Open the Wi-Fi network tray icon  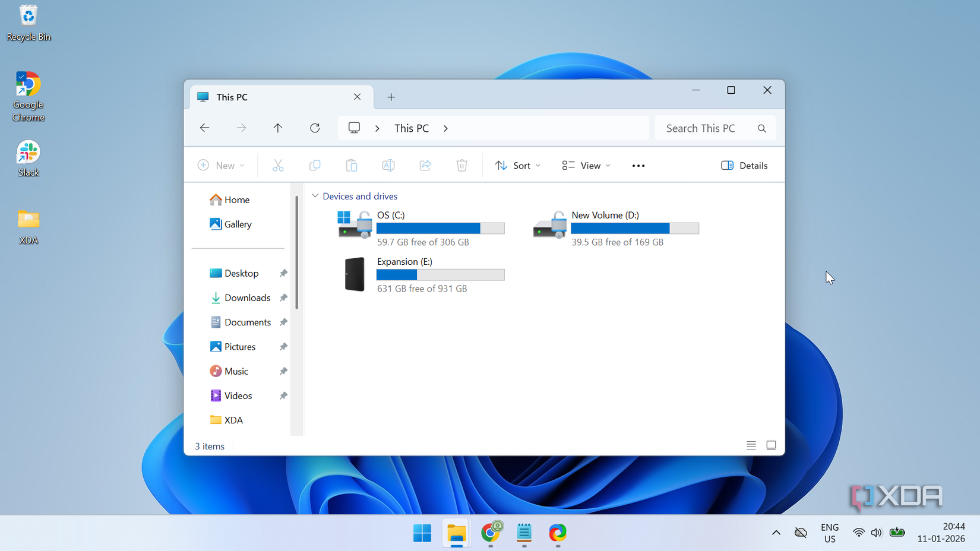(x=858, y=533)
